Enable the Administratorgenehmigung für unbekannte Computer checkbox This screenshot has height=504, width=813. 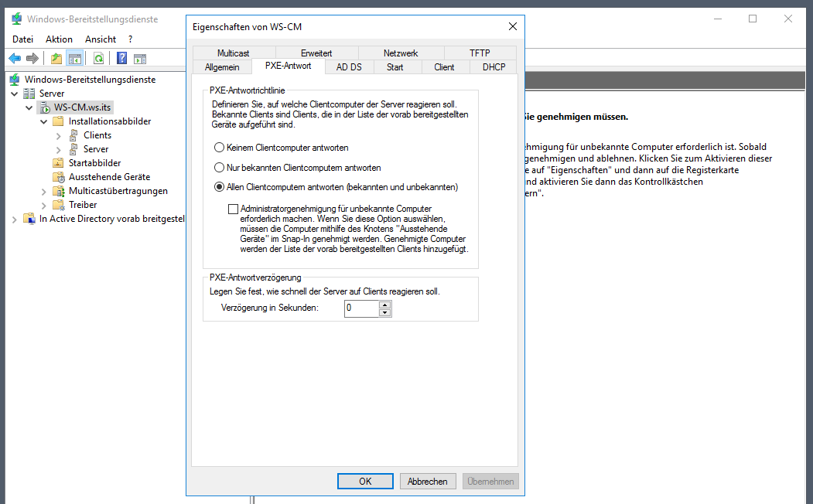(234, 209)
